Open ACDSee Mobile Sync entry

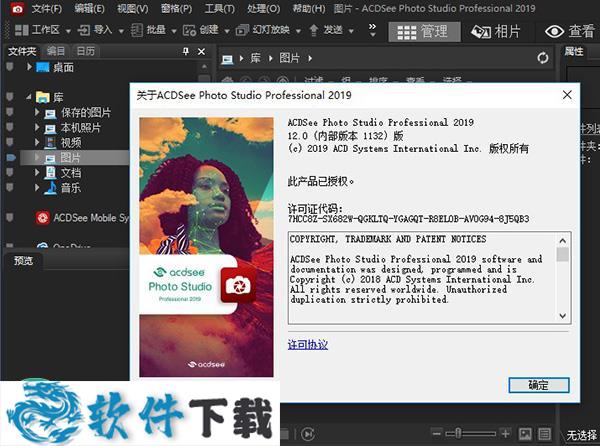click(x=91, y=218)
